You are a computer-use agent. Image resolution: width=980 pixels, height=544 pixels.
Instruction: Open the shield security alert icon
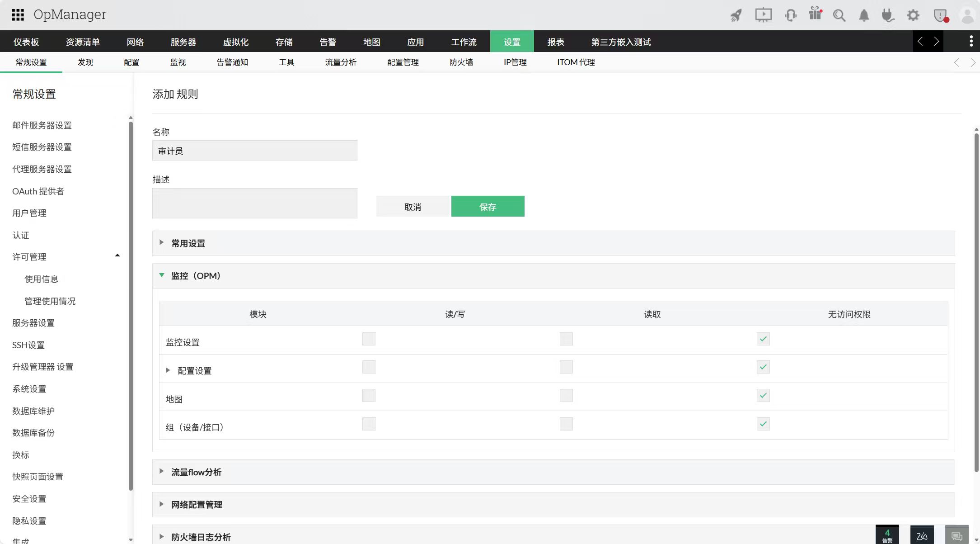(940, 15)
